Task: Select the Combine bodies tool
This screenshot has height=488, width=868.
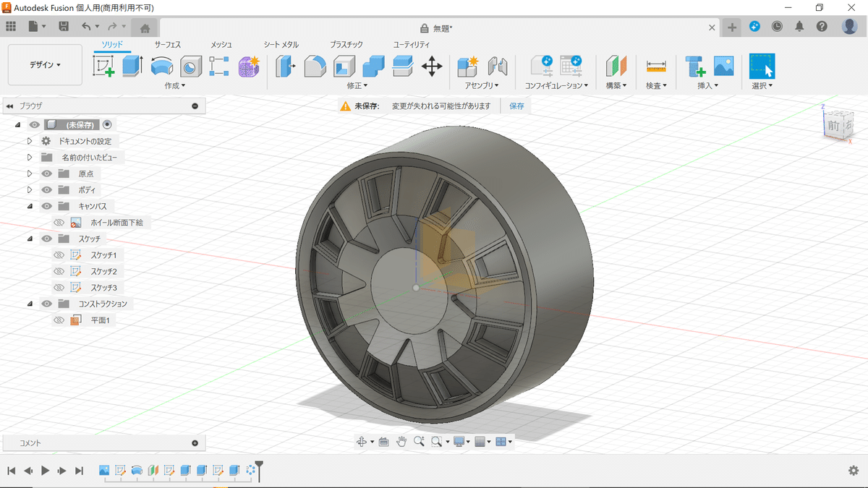Action: (373, 67)
